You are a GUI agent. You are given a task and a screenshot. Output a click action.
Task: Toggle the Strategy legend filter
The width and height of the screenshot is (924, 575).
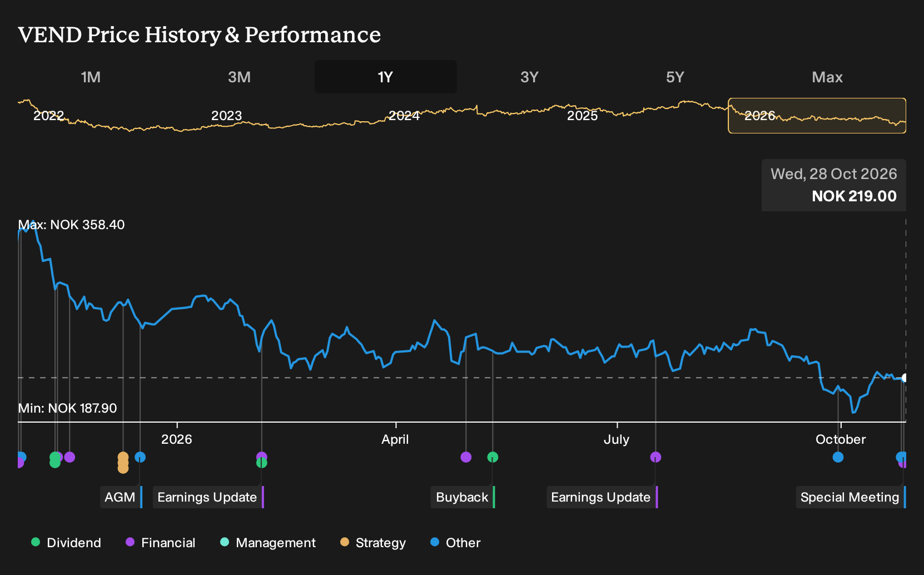tap(373, 543)
